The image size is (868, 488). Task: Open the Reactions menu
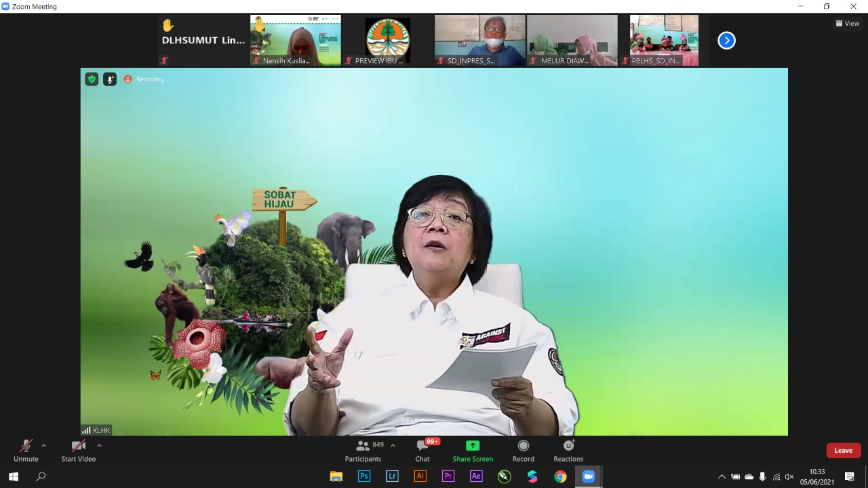pyautogui.click(x=568, y=451)
